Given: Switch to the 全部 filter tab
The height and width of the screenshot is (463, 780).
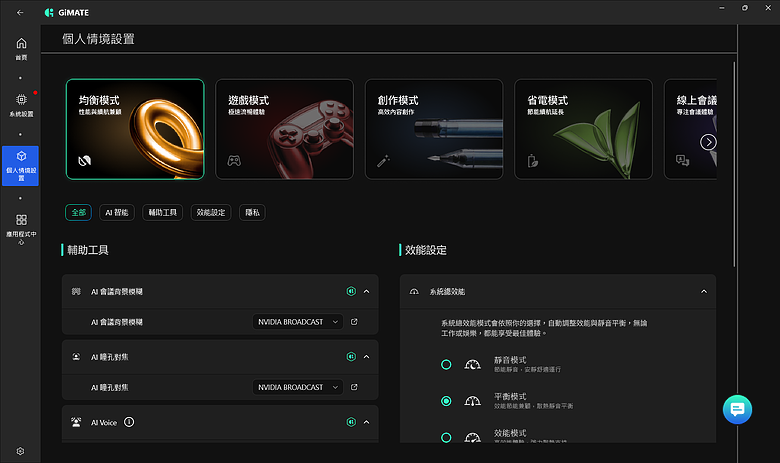Looking at the screenshot, I should 79,212.
